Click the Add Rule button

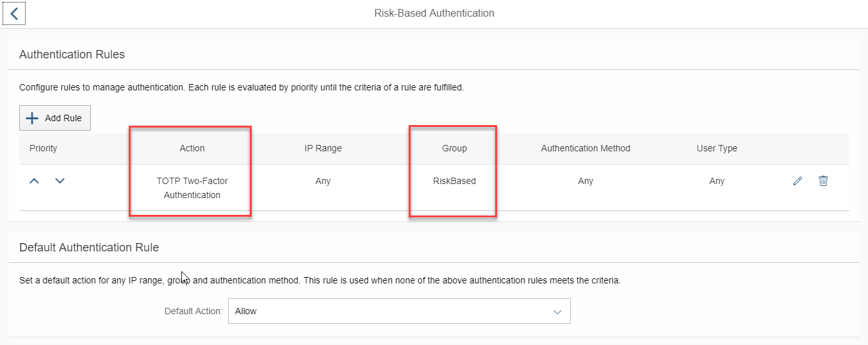tap(55, 118)
